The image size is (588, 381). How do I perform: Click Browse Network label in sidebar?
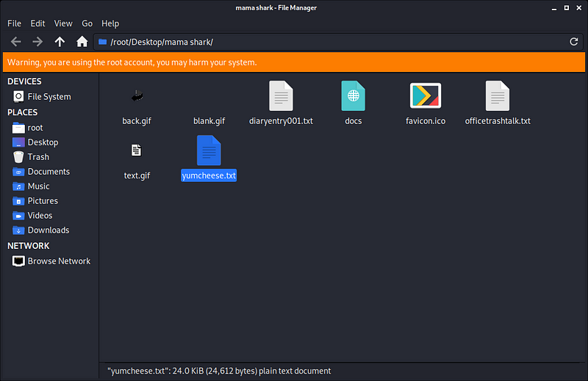point(59,261)
